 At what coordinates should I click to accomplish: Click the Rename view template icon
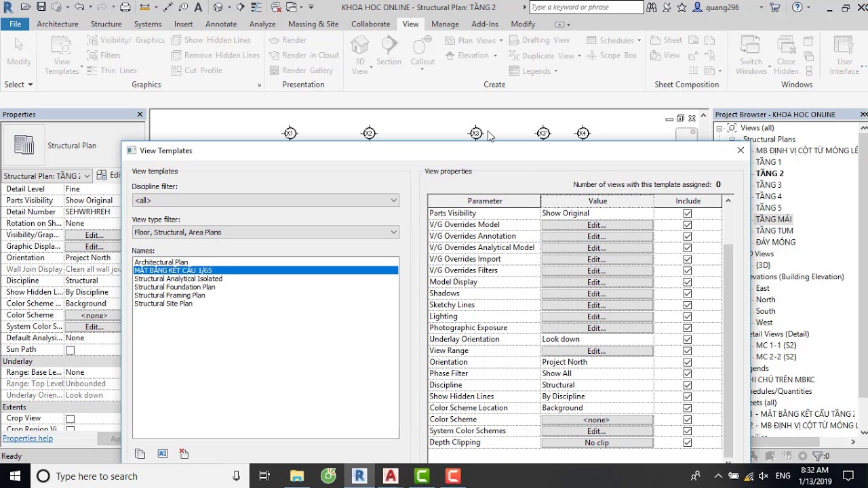pyautogui.click(x=163, y=453)
